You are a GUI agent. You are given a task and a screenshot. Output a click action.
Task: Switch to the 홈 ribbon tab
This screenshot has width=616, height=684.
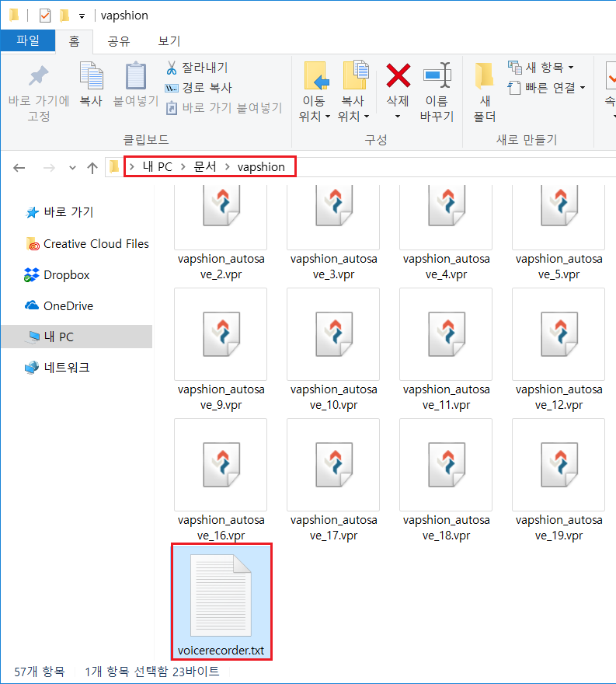pyautogui.click(x=74, y=41)
